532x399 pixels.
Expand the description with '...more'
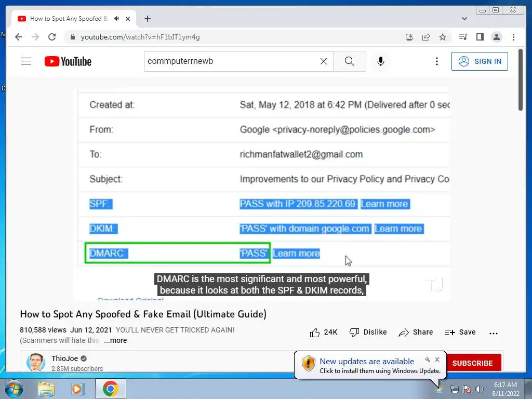pyautogui.click(x=115, y=340)
